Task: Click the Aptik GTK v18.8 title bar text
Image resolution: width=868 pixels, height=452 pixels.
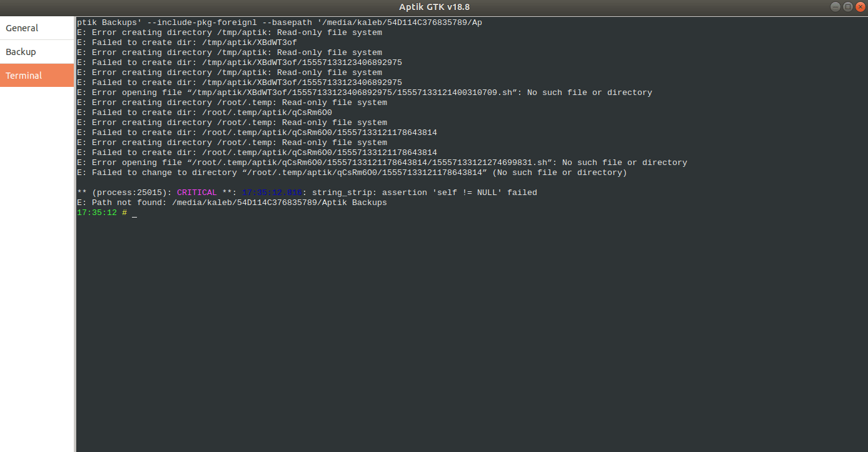Action: [434, 7]
